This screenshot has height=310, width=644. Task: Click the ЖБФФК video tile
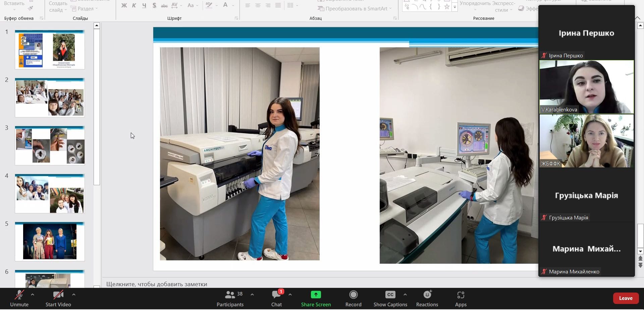[x=587, y=141]
